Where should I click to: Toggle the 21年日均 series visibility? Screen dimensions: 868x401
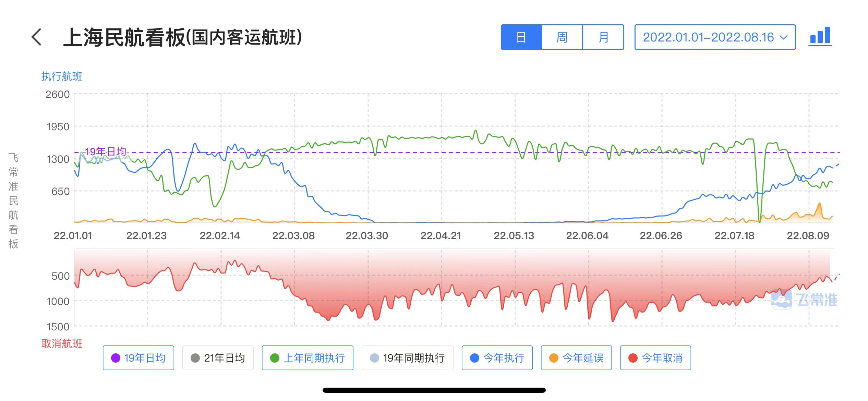218,358
